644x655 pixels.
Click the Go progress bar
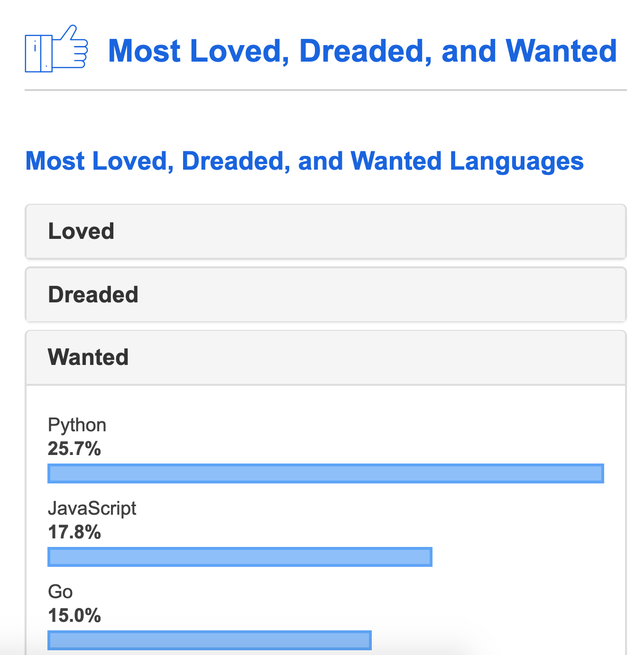209,640
